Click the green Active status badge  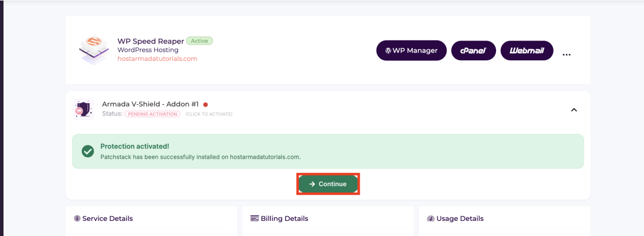point(200,41)
